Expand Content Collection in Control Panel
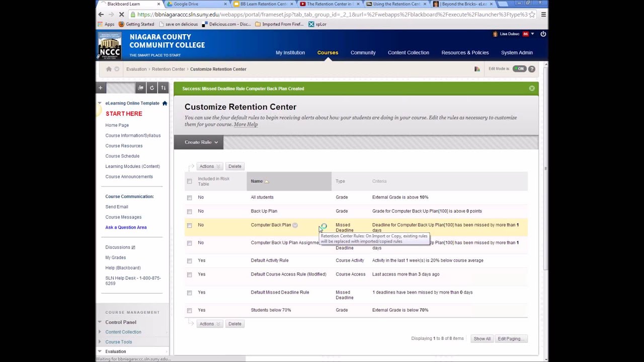This screenshot has height=362, width=644. tap(99, 332)
